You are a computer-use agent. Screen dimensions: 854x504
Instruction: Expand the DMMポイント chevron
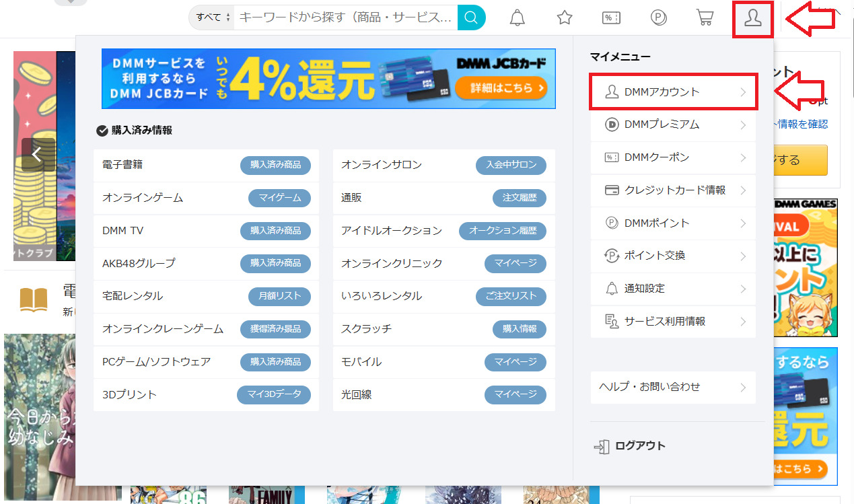[x=743, y=223]
